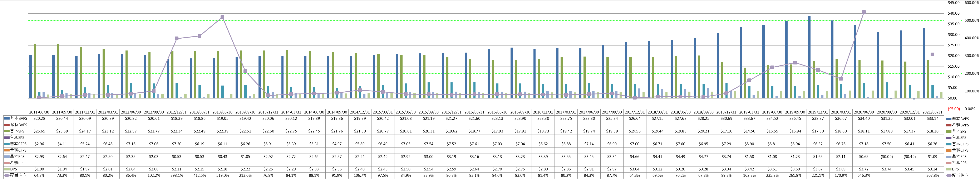Select the $25.65 基本SPS cell for 2011/06/30

click(39, 131)
